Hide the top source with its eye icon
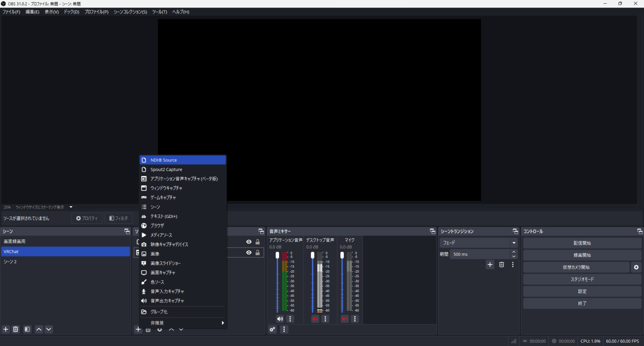Viewport: 644px width, 346px height. pyautogui.click(x=249, y=241)
